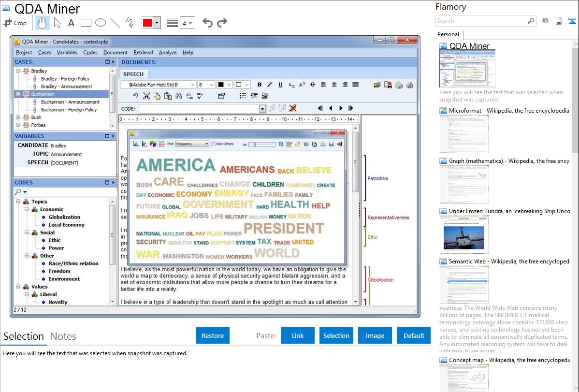Screen dimensions: 579x392
Task: Click the binoculars find icon
Action: [x=179, y=96]
